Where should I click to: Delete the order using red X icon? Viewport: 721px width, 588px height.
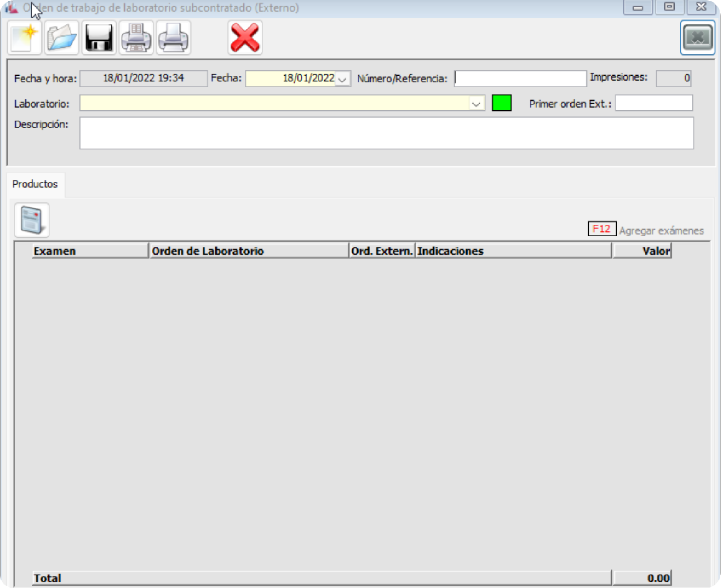(245, 38)
